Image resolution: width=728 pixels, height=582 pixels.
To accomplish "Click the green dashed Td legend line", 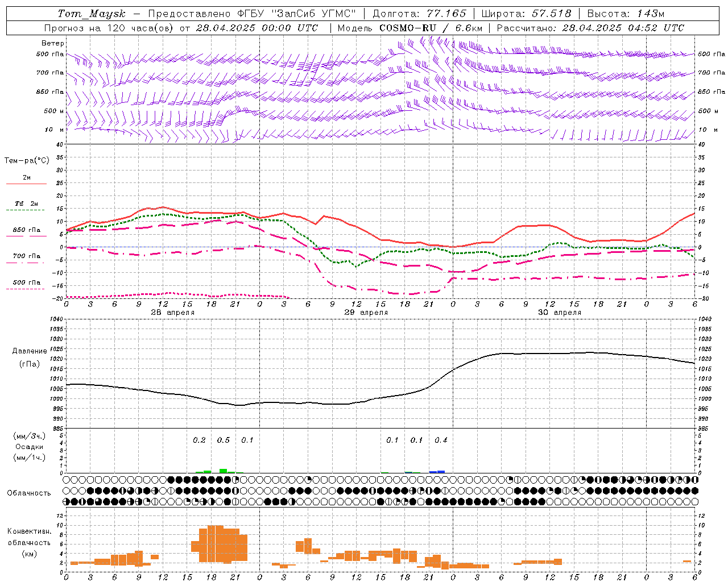I will coord(25,210).
